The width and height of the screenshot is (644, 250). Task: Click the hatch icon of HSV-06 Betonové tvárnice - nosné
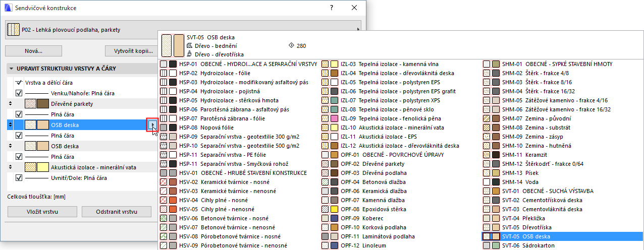[x=163, y=218]
